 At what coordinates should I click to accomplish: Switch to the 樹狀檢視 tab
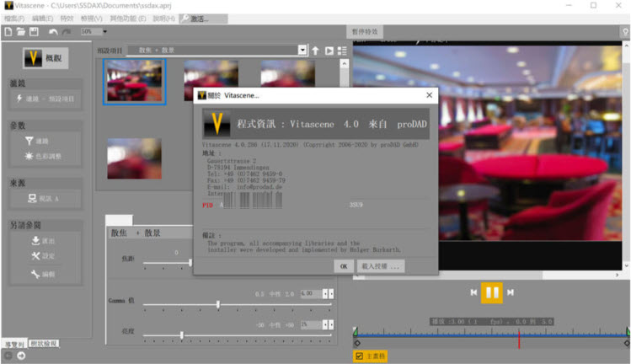(43, 343)
